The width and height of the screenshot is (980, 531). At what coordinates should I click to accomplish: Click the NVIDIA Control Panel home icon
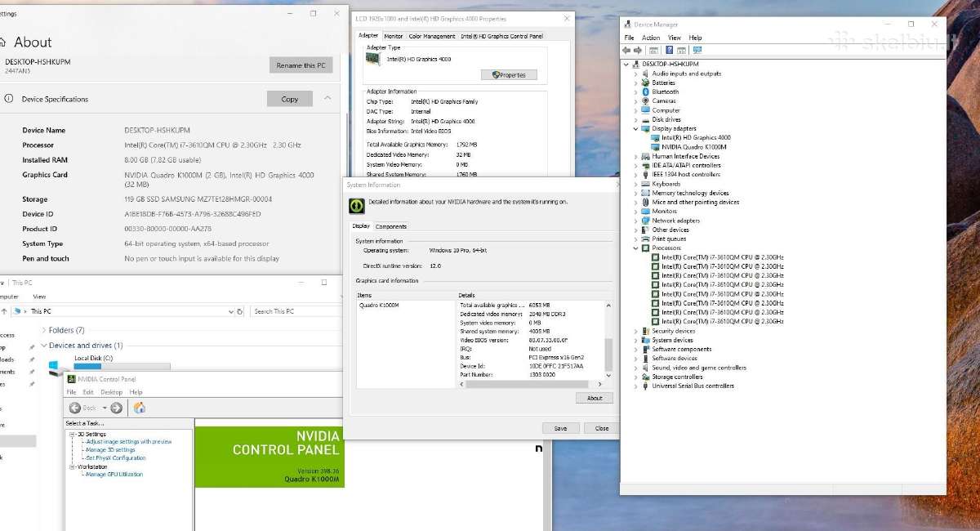(x=140, y=408)
